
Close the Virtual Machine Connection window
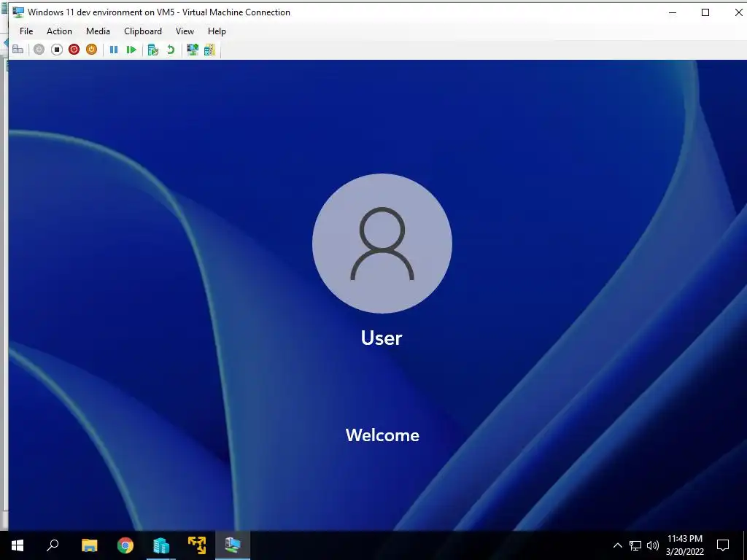point(738,12)
